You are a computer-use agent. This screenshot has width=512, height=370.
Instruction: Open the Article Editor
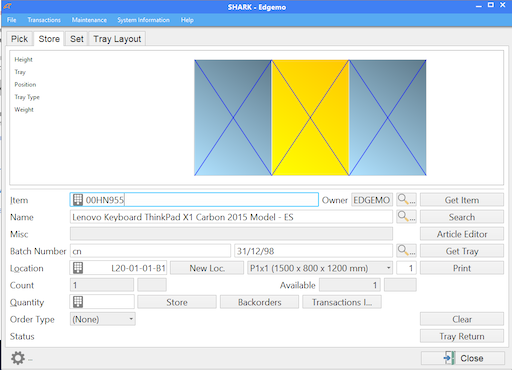point(462,234)
